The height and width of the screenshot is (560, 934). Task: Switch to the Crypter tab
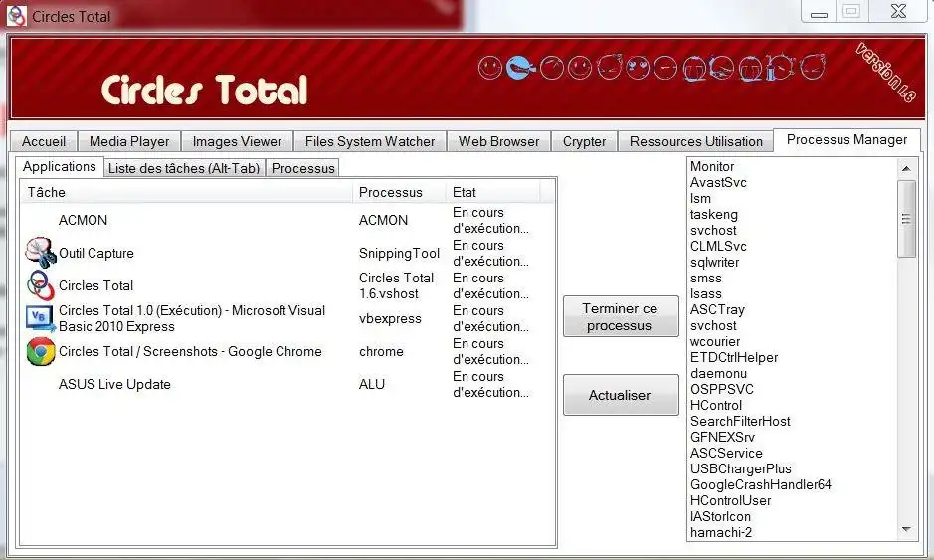coord(584,142)
